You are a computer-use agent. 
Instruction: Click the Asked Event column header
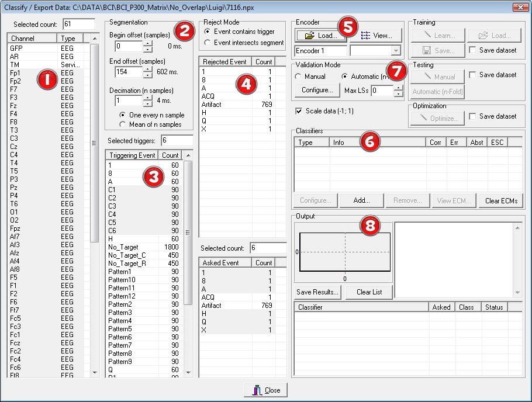[x=225, y=263]
